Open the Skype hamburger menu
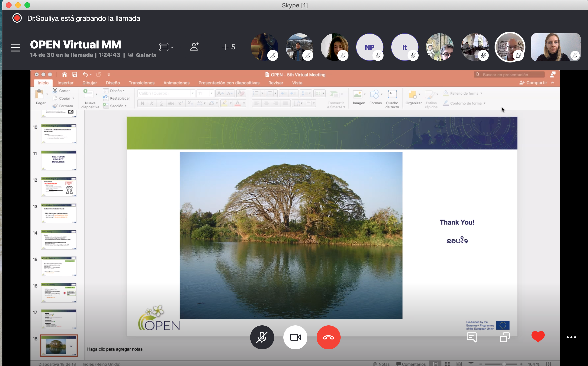 (x=15, y=48)
